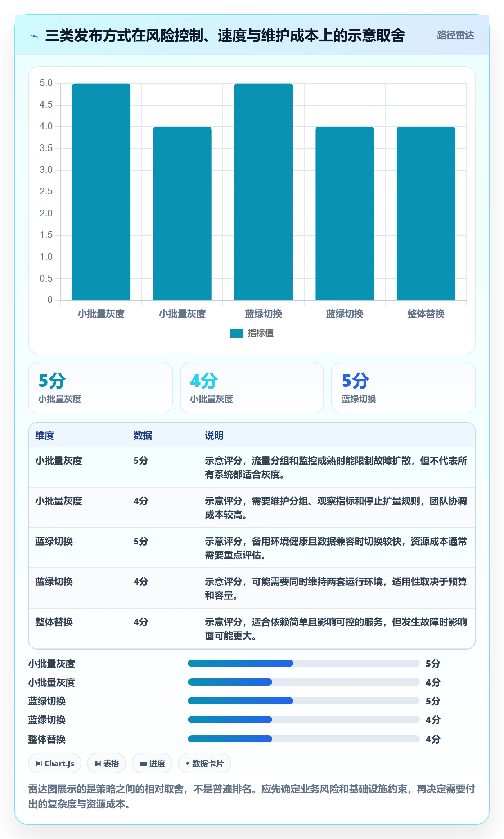The height and width of the screenshot is (839, 504).
Task: Click the 数据卡片 chip
Action: (x=204, y=763)
